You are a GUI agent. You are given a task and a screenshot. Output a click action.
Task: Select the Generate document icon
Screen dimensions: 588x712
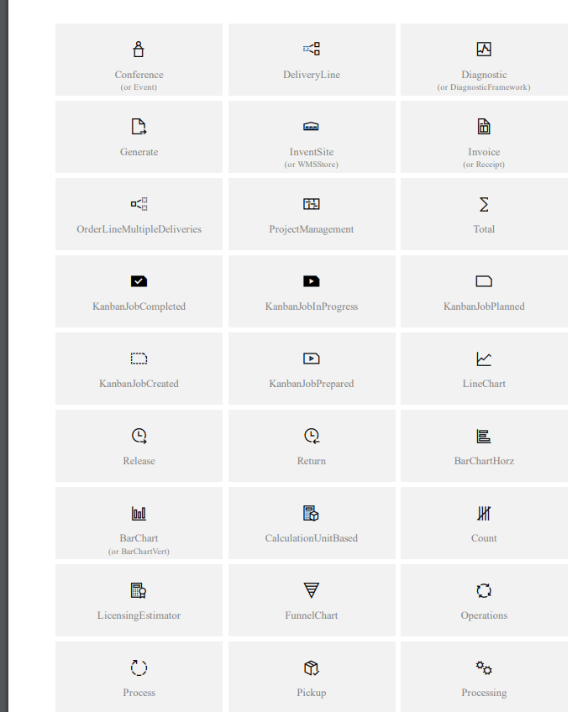[x=139, y=127]
